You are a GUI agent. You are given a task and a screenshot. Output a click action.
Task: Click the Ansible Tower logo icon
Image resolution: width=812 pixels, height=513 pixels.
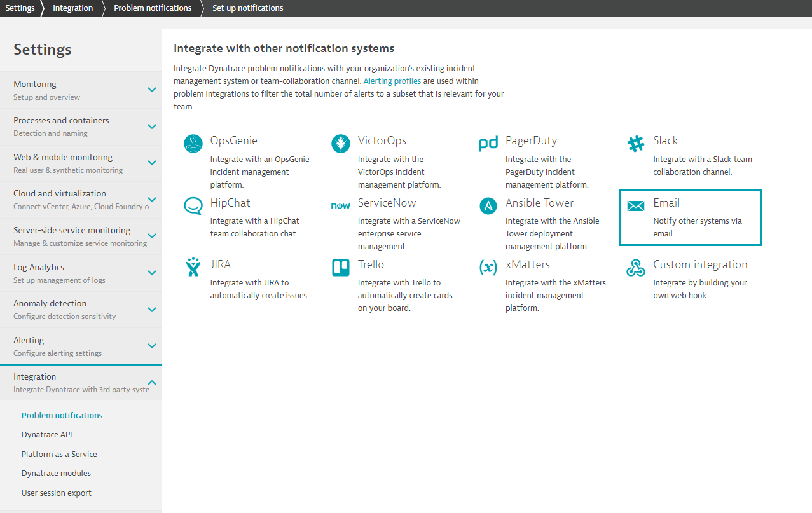pos(488,206)
